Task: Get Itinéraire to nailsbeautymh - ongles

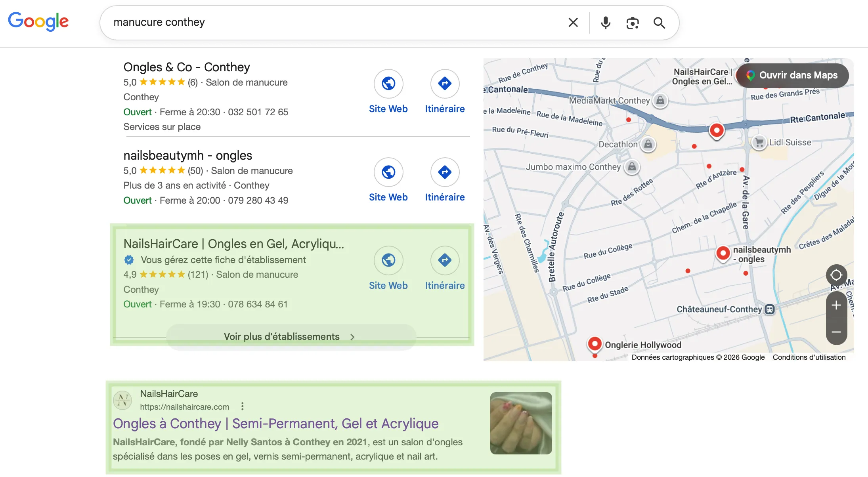Action: click(x=445, y=172)
